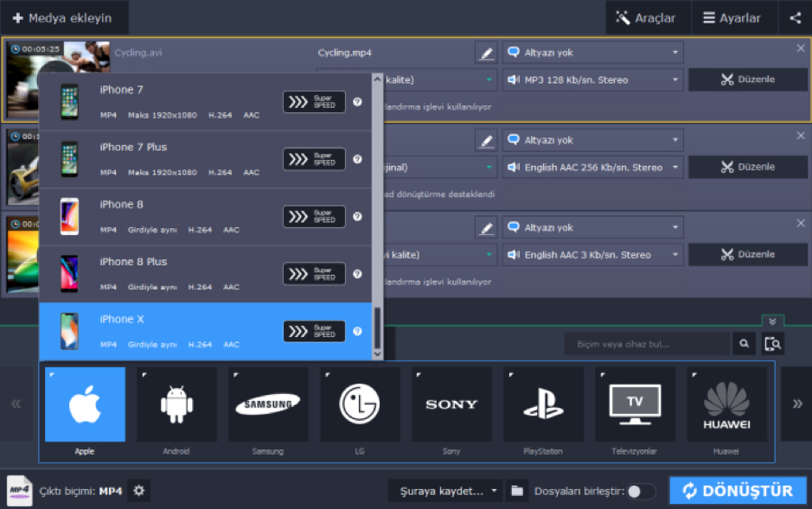Click pencil icon in English AAC 3 Kb row
The height and width of the screenshot is (509, 812).
486,227
